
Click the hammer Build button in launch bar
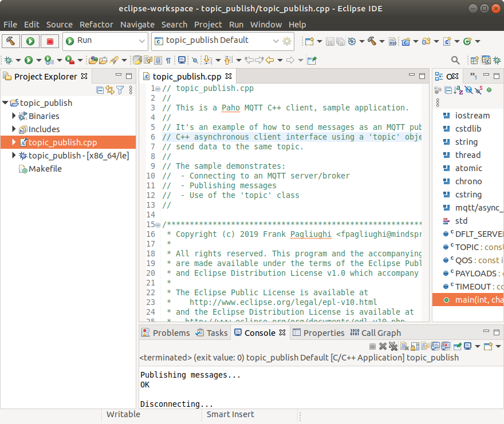click(11, 41)
